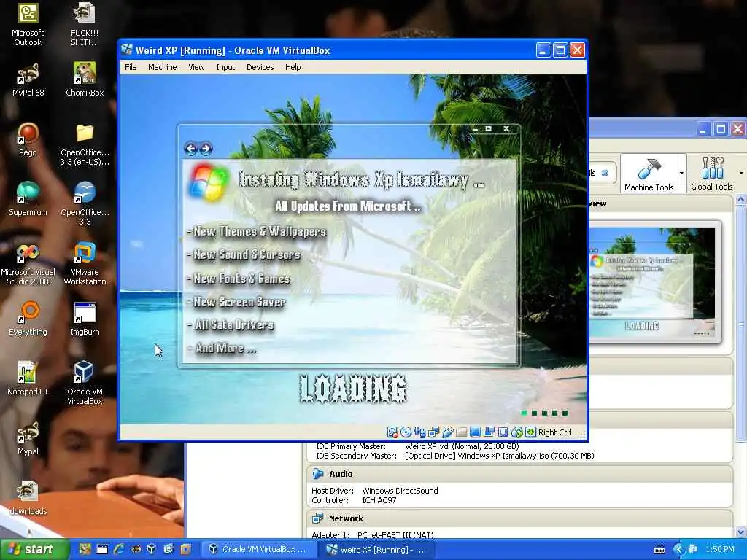Click the host key green arrow icon
Viewport: 747px width, 560px height.
pos(531,432)
